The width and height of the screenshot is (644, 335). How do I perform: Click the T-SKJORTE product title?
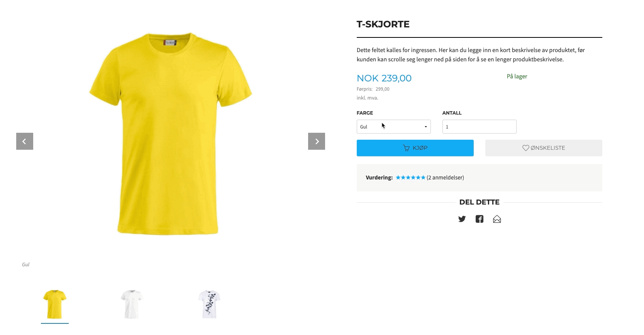coord(383,24)
